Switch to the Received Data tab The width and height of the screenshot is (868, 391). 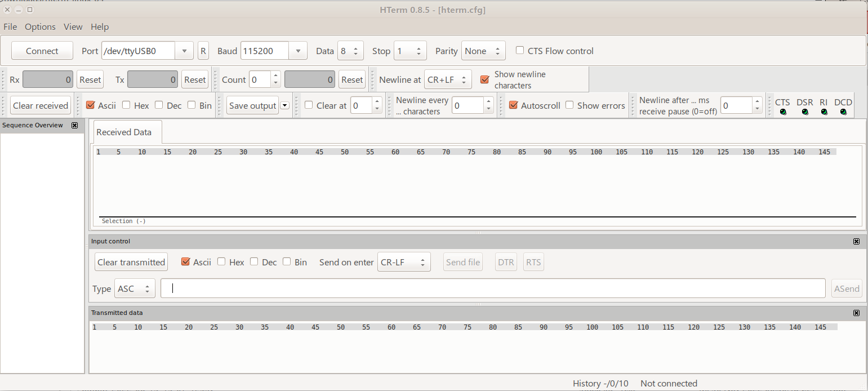point(124,132)
